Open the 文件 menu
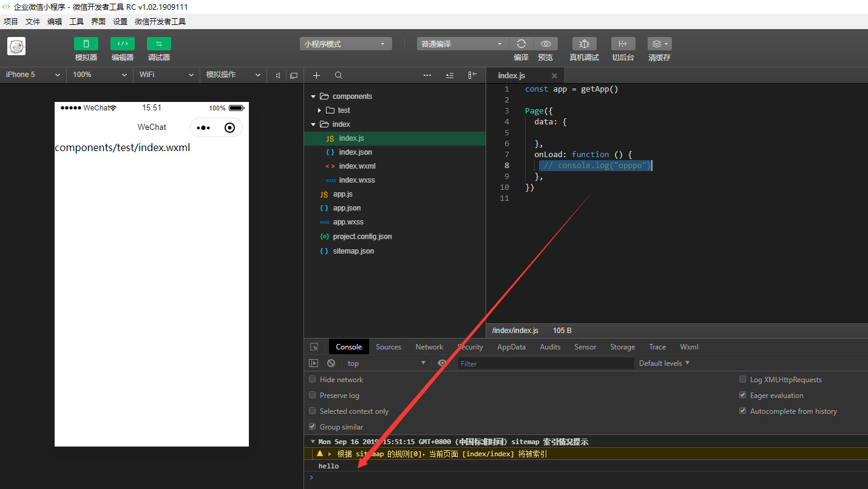This screenshot has height=489, width=868. pyautogui.click(x=33, y=21)
